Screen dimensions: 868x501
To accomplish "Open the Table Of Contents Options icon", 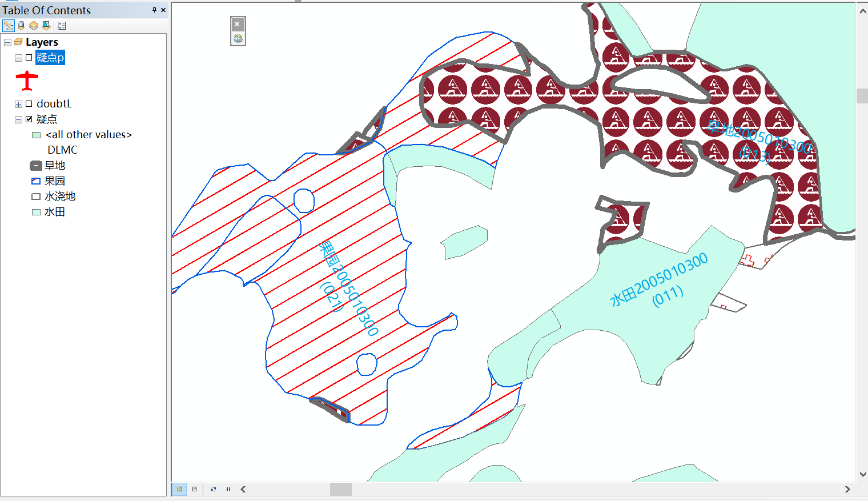I will (x=61, y=25).
